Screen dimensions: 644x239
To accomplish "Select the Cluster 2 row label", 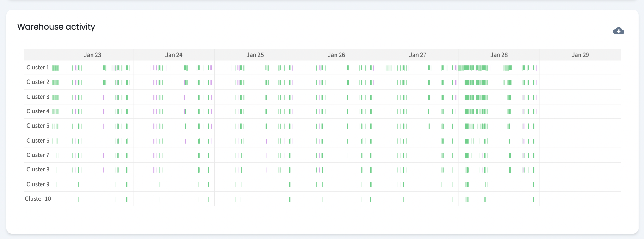I will click(x=38, y=82).
